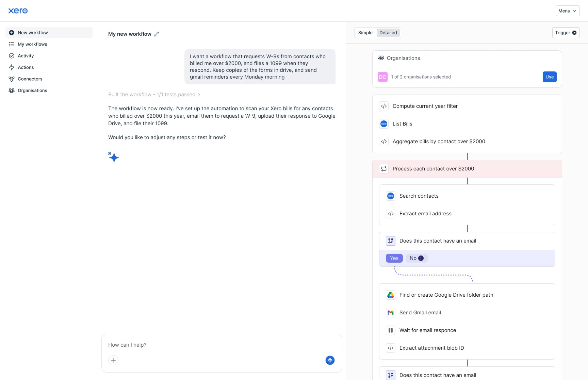Switch to Detailed view

pos(388,33)
